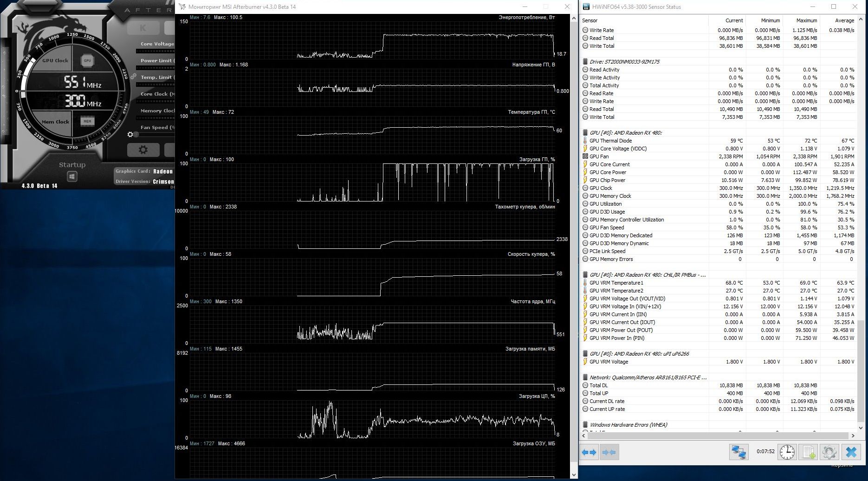Open HWiNFO sensor settings gear icon
The image size is (868, 481).
coord(829,452)
